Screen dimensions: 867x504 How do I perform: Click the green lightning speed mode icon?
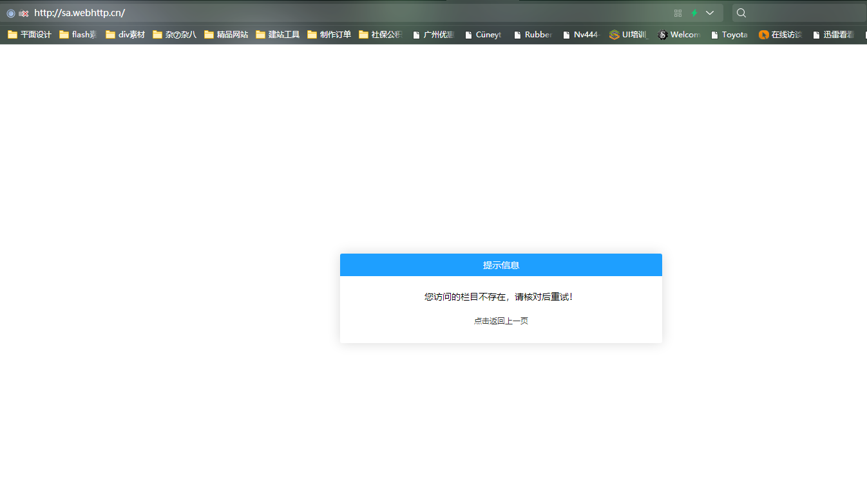click(694, 13)
